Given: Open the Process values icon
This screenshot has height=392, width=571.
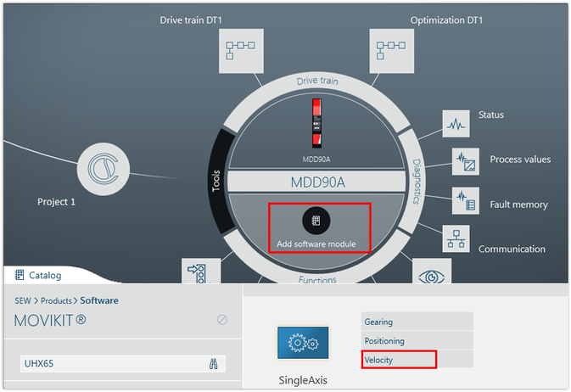Looking at the screenshot, I should [x=465, y=161].
